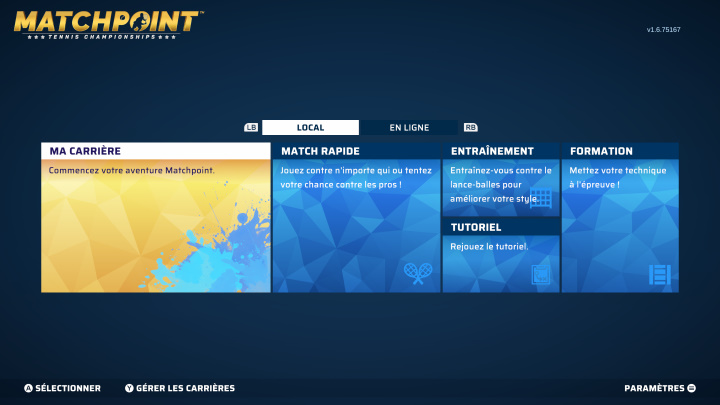Open the MA CARRIÈRE tile
Screen dimensions: 720x405
click(156, 217)
